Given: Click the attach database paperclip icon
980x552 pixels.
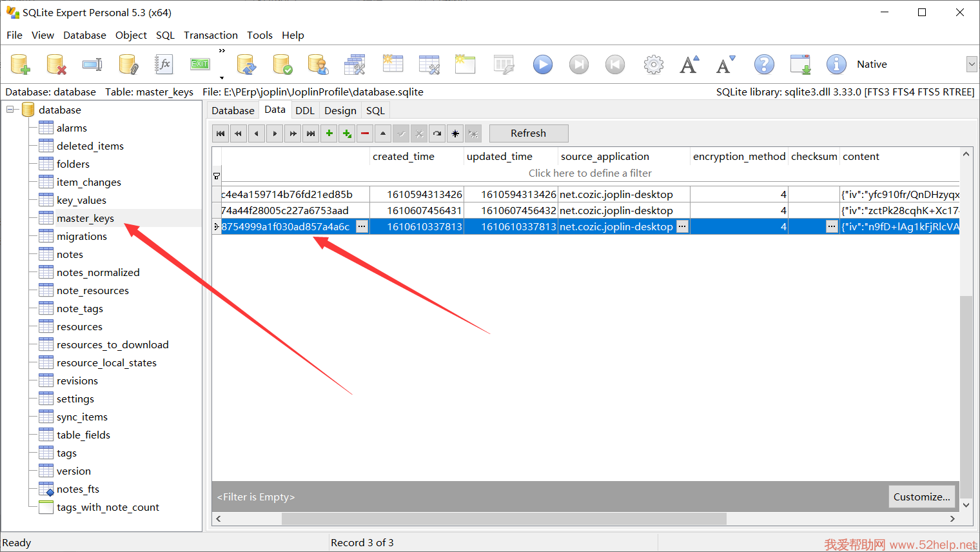Looking at the screenshot, I should pos(128,64).
